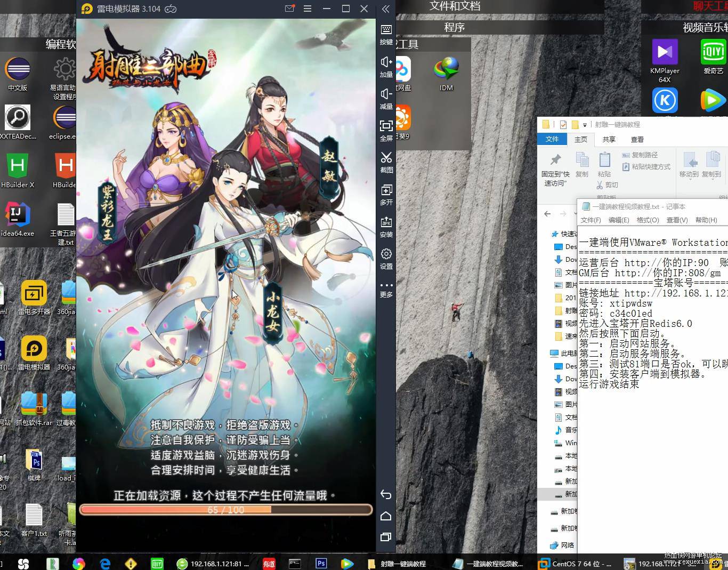728x570 pixels.
Task: Open the XXTEADec desktop shortcut
Action: [18, 122]
